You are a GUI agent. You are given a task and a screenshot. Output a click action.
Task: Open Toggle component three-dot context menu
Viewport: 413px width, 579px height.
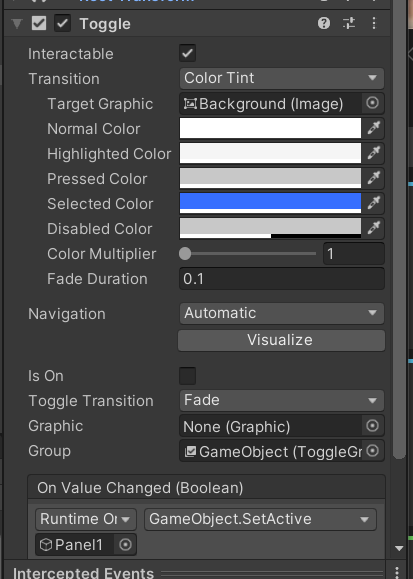[374, 24]
